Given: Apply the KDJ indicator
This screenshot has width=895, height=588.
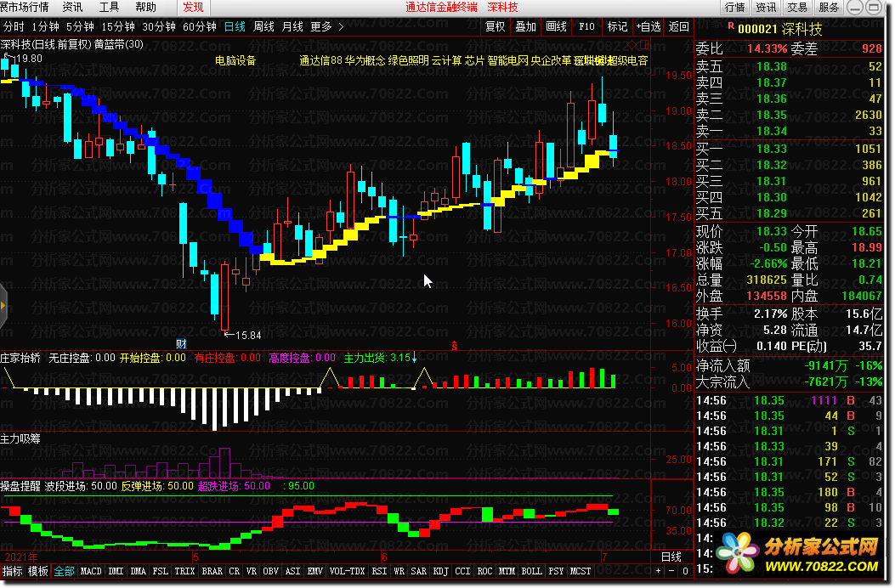Looking at the screenshot, I should click(x=440, y=572).
